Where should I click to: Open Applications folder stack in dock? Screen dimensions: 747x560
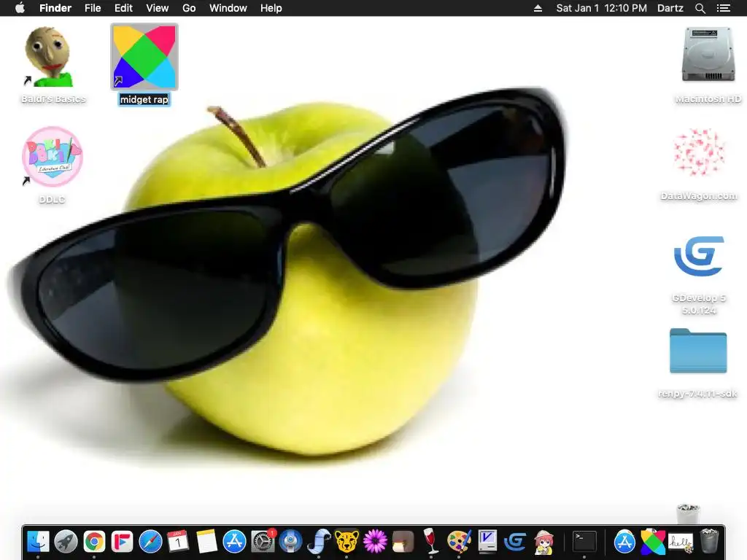point(624,542)
